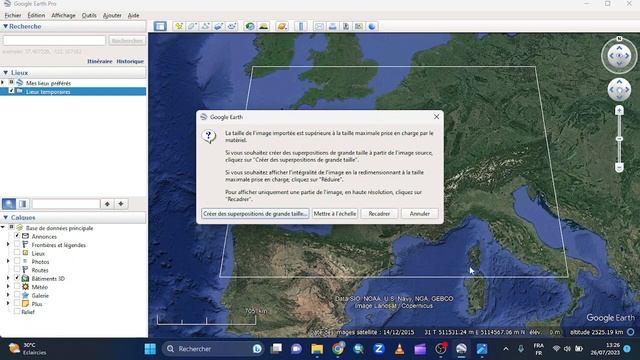Toggle the sidebar panel toolbar icon

pos(160,26)
